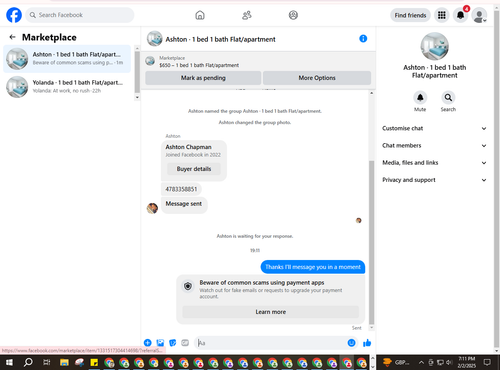
Task: Click Learn more on scam warning
Action: point(270,312)
